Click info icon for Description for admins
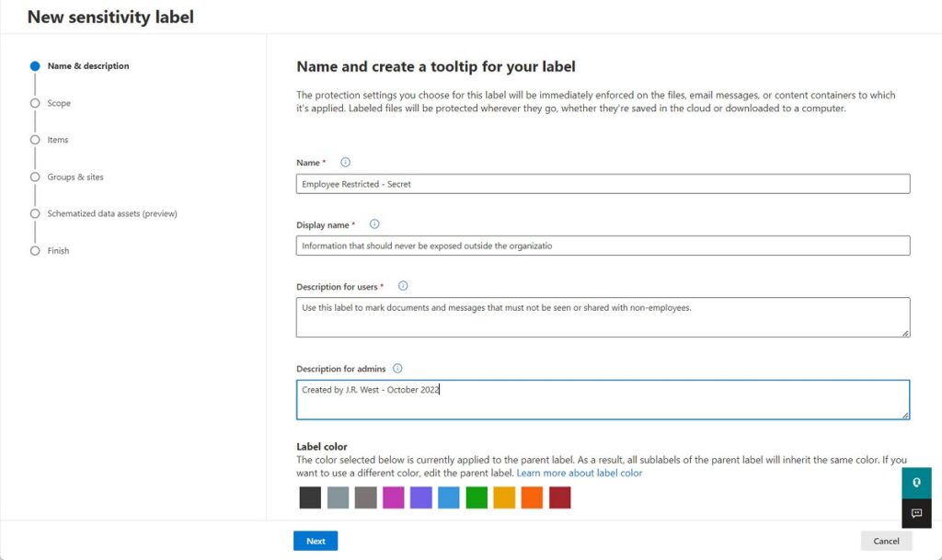The height and width of the screenshot is (560, 942). pos(397,369)
